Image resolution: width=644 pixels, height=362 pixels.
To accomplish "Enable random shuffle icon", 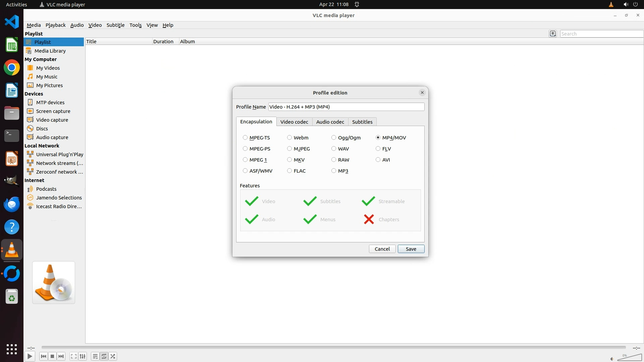I will [x=113, y=356].
